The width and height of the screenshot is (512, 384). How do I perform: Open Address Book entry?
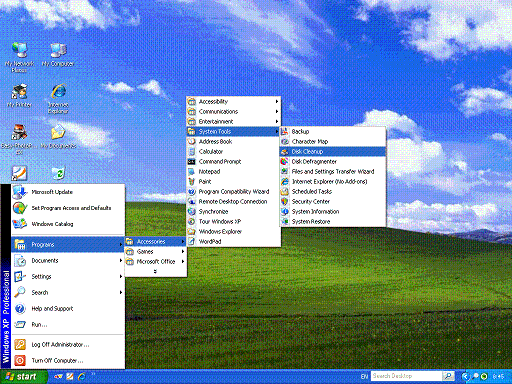(x=233, y=141)
